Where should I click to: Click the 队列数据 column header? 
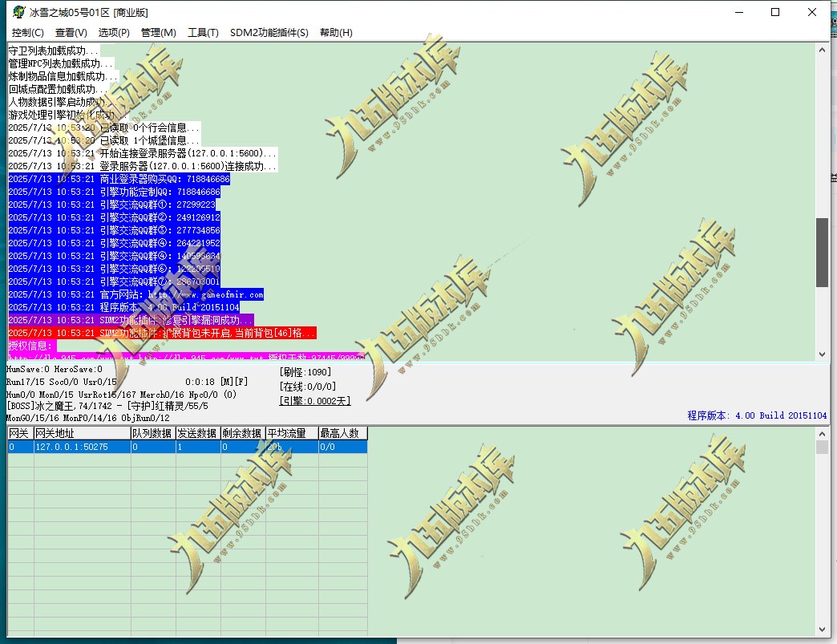click(154, 433)
